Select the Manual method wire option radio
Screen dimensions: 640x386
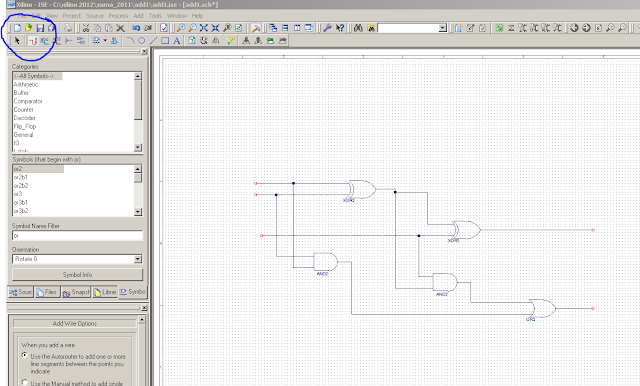coord(25,382)
